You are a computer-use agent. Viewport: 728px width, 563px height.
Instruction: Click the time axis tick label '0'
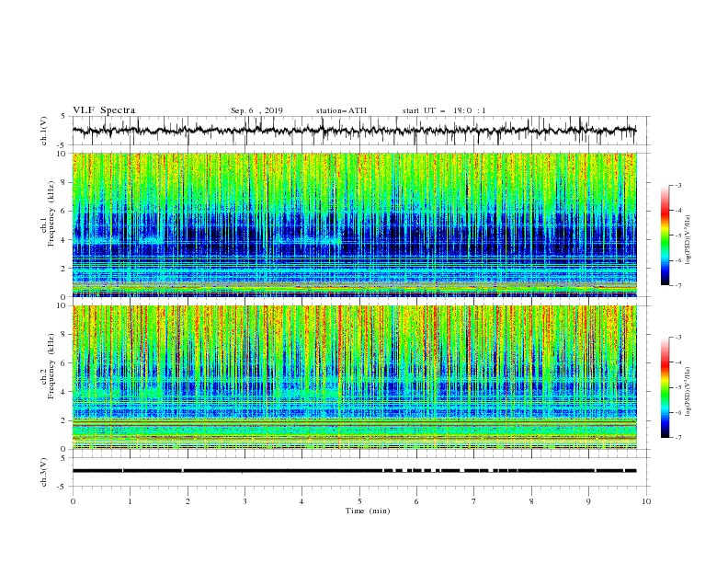73,501
